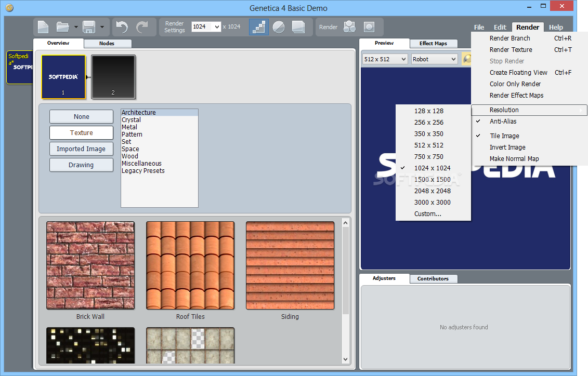The height and width of the screenshot is (376, 588).
Task: Switch to the Effect Maps tab
Action: (x=433, y=44)
